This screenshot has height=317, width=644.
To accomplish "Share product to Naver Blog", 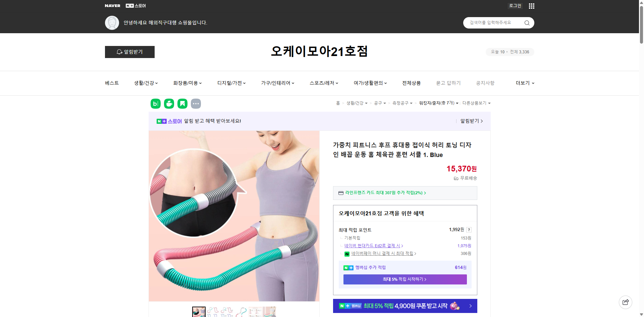I will (x=155, y=104).
